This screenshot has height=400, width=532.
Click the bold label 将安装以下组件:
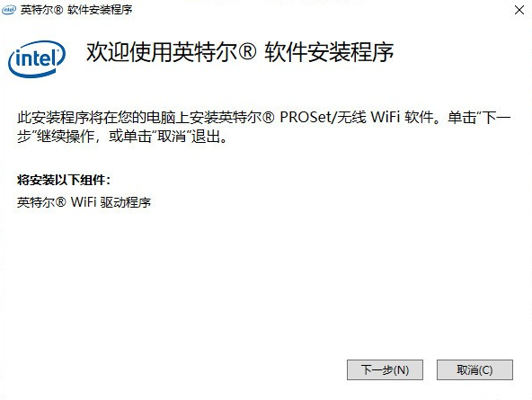[x=64, y=180]
